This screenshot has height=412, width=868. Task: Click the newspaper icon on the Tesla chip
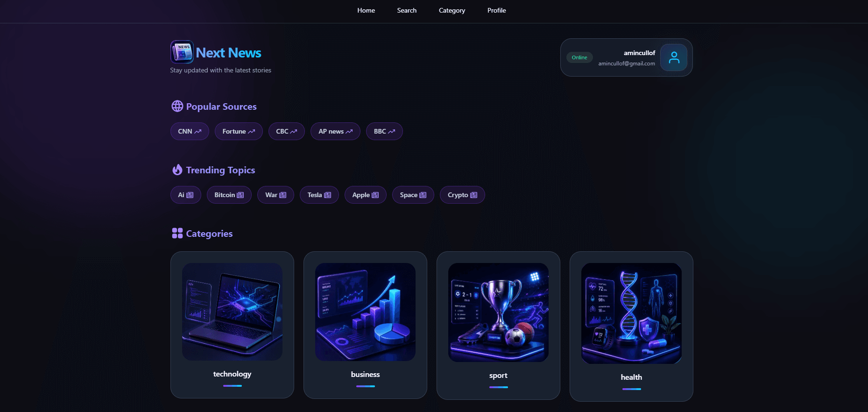click(328, 195)
